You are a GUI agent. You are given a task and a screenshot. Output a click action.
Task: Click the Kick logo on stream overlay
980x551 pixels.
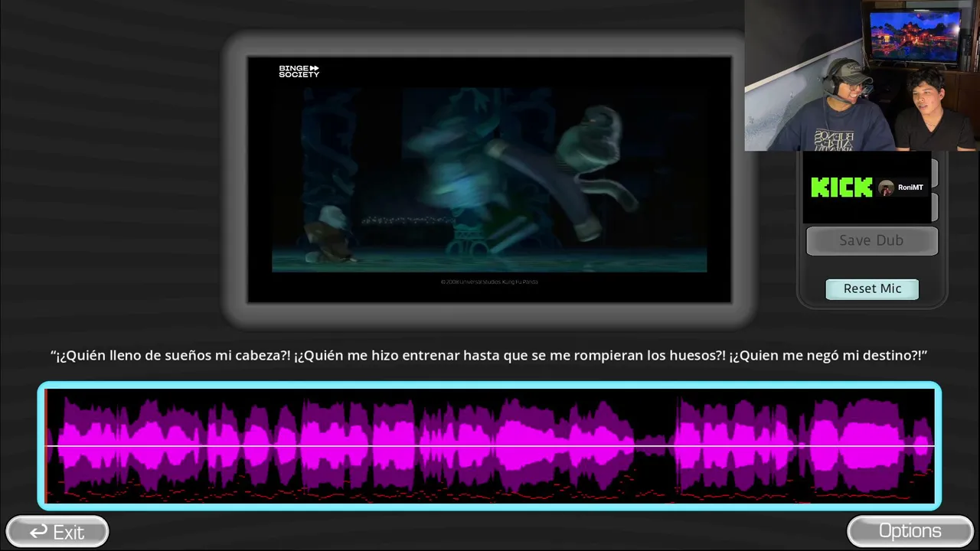point(841,187)
